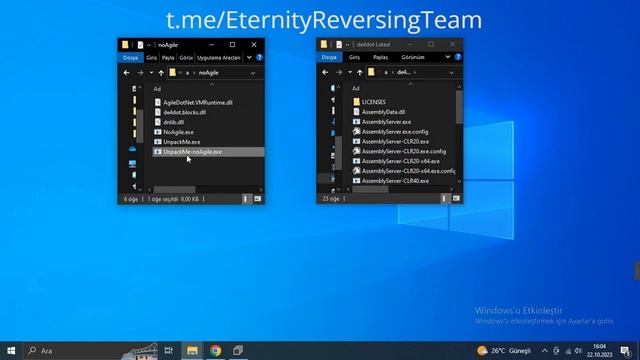
Task: Open address bar history dropdown in de4dot window
Action: tap(451, 73)
